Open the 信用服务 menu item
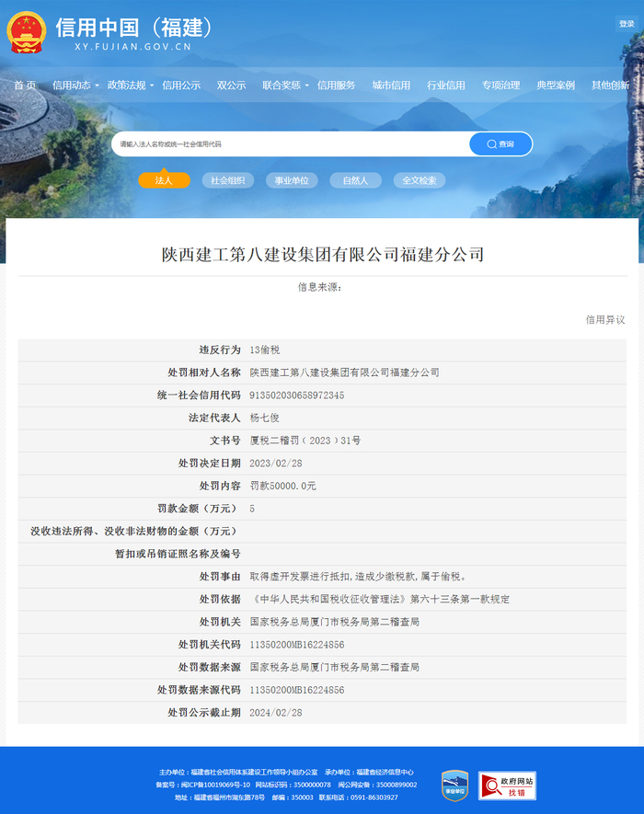The width and height of the screenshot is (644, 814). (336, 86)
